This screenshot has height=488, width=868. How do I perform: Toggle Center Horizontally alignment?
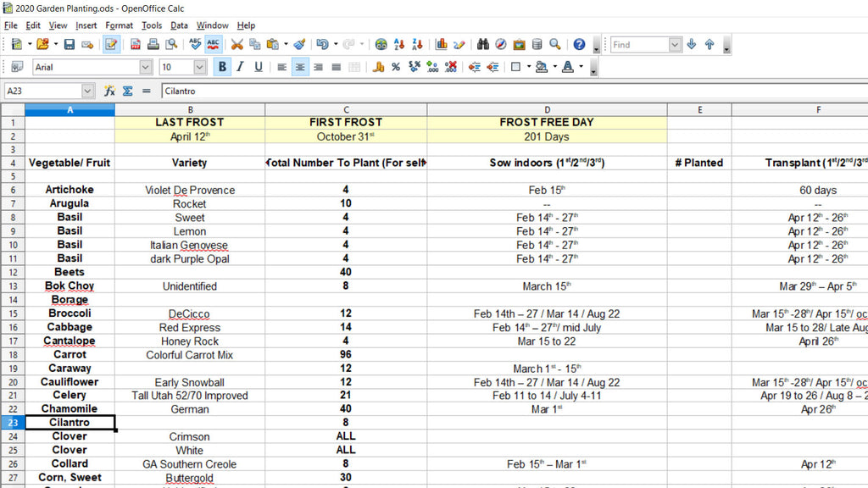(x=300, y=67)
